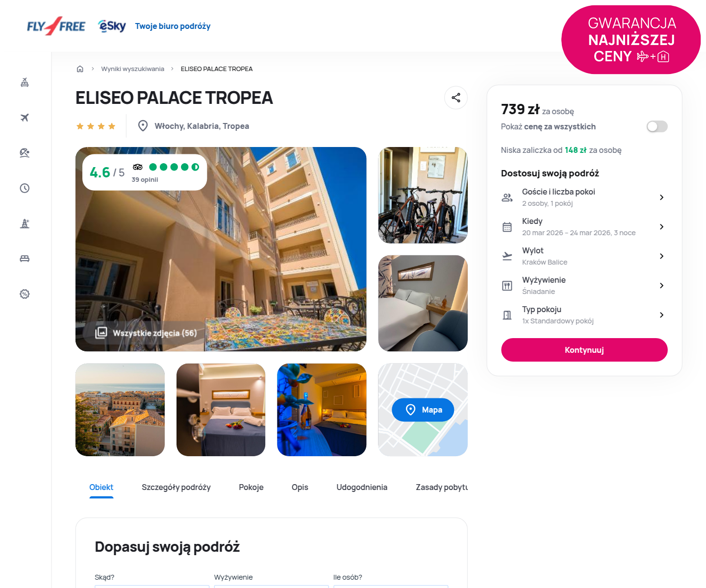
Task: Switch to the 'Pokoje' tab
Action: (x=251, y=487)
